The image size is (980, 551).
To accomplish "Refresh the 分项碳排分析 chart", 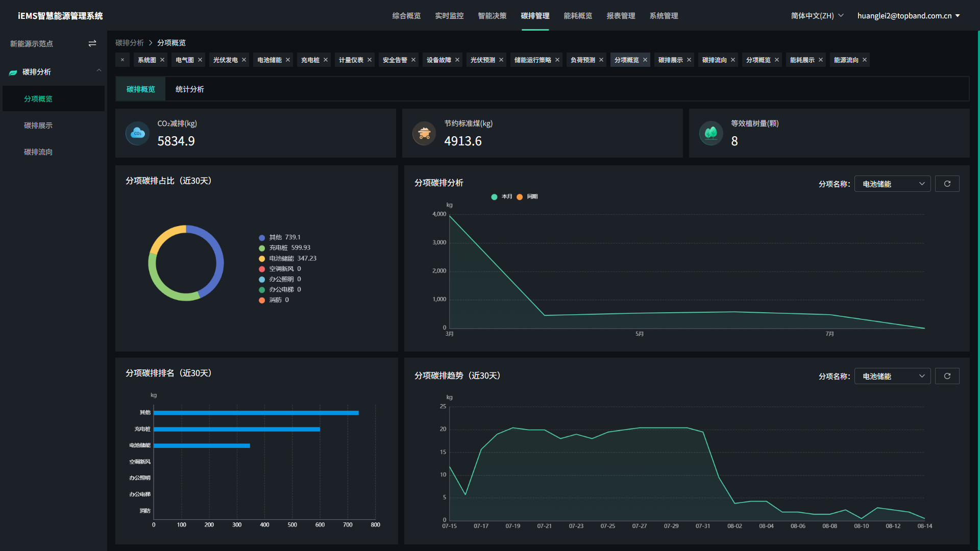I will click(947, 184).
